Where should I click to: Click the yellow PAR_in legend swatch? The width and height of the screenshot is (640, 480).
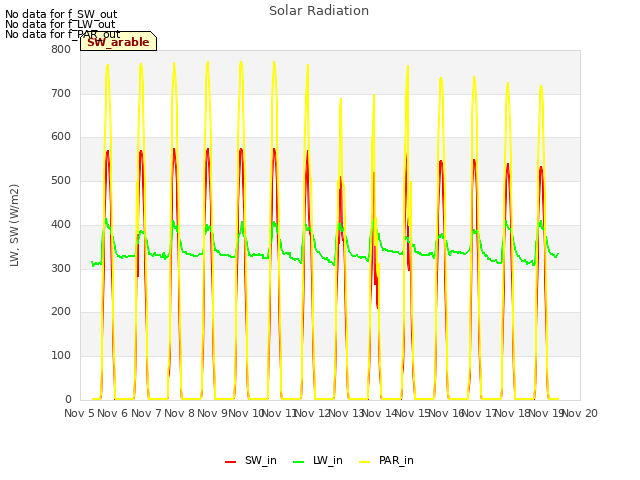coord(364,462)
